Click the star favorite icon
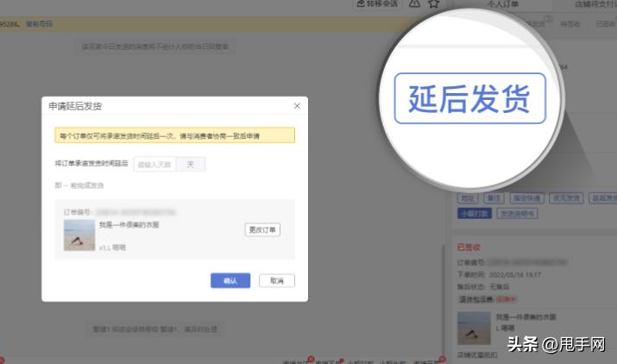Viewport: 617px width, 364px height. click(x=434, y=4)
